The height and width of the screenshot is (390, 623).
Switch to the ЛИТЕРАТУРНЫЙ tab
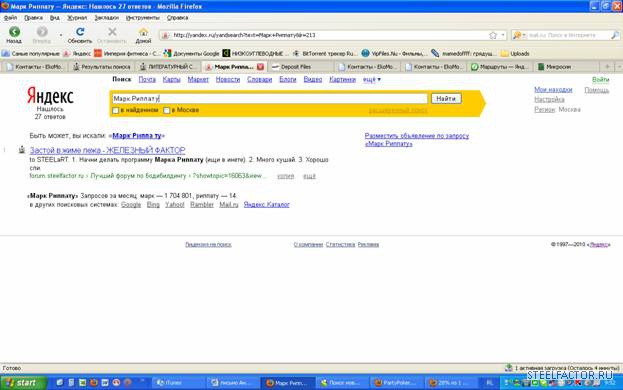tap(168, 67)
